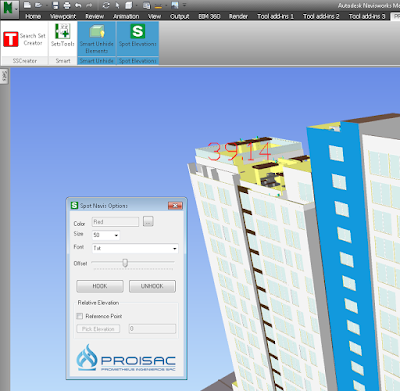Open color picker with the ellipsis button
The image size is (400, 391).
[x=148, y=221]
